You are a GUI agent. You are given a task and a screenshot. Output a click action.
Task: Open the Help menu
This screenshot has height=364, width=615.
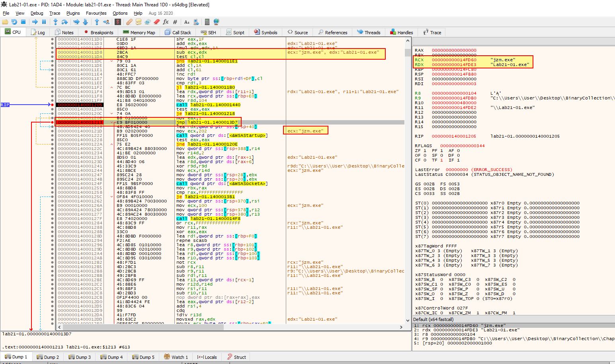point(138,13)
